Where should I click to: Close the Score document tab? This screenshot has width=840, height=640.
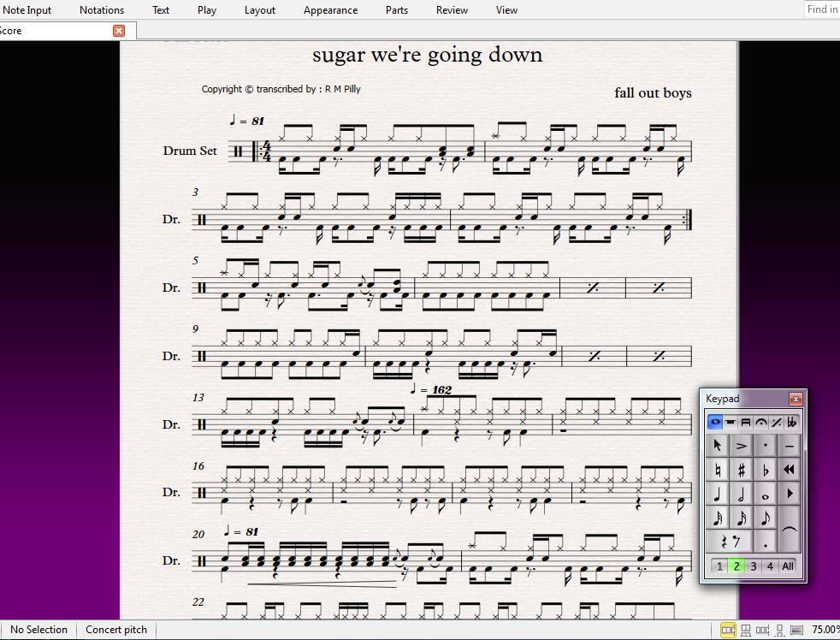pyautogui.click(x=119, y=31)
